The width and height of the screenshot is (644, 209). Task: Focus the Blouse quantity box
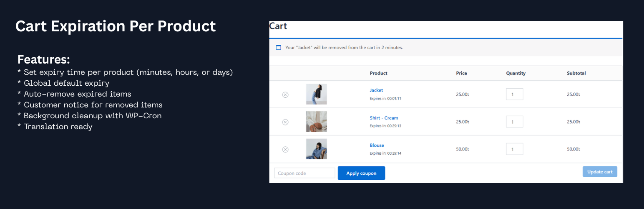[x=514, y=149]
